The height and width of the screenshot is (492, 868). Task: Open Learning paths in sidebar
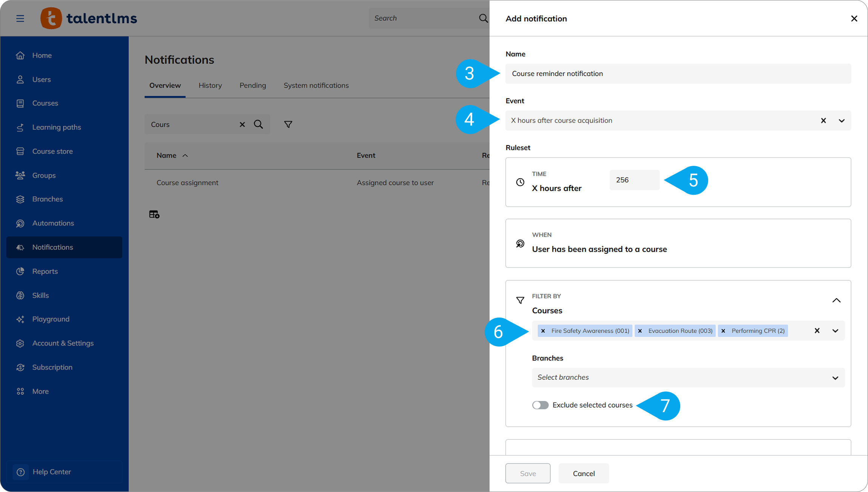[64, 127]
